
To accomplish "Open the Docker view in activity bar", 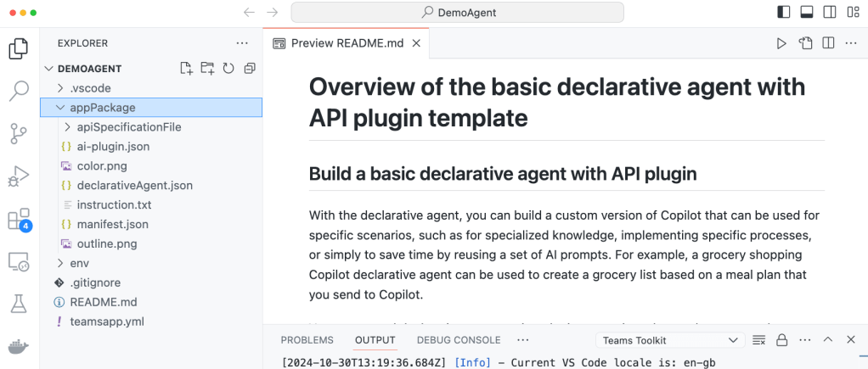I will tap(19, 346).
